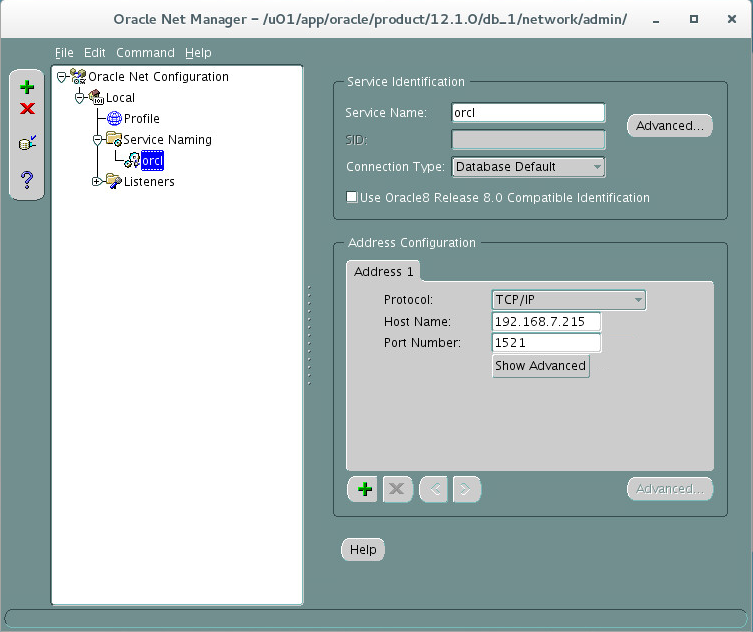Screen dimensions: 753x632
Task: Click the Port Number field showing 1521
Action: 546,342
